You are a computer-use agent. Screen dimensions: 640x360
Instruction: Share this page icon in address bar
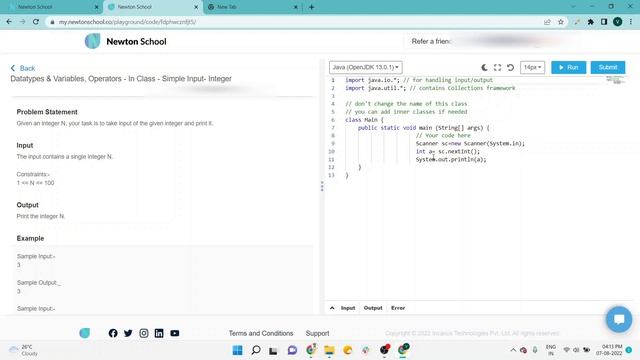[x=547, y=22]
